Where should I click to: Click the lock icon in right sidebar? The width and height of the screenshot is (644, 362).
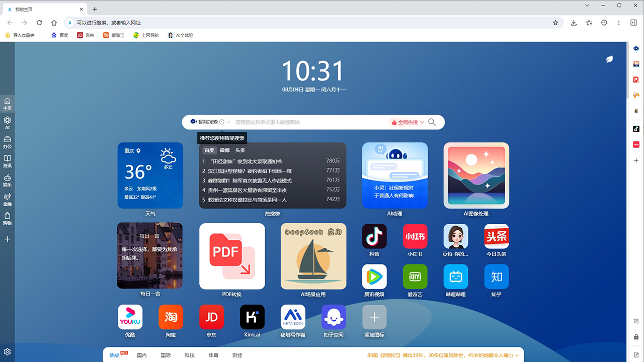636,337
